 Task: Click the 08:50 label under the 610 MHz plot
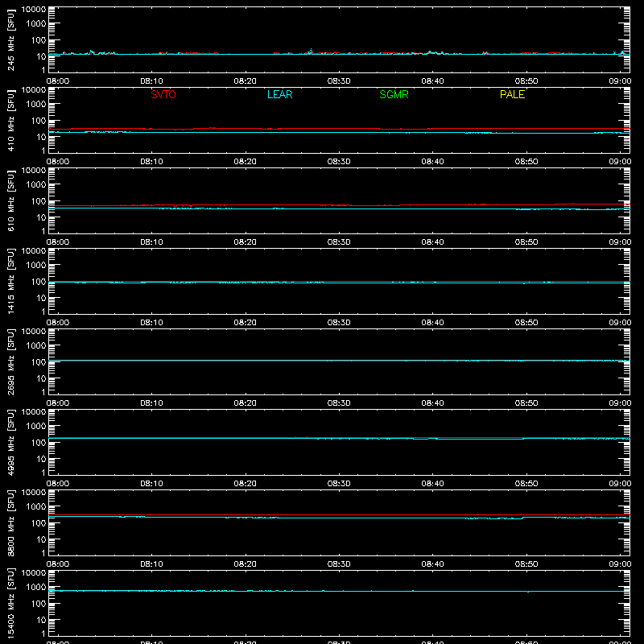tap(526, 242)
